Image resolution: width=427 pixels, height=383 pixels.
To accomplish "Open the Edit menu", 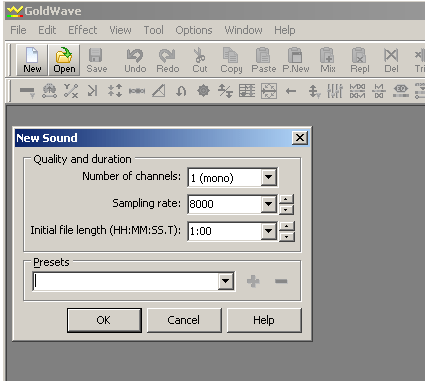I will [47, 30].
